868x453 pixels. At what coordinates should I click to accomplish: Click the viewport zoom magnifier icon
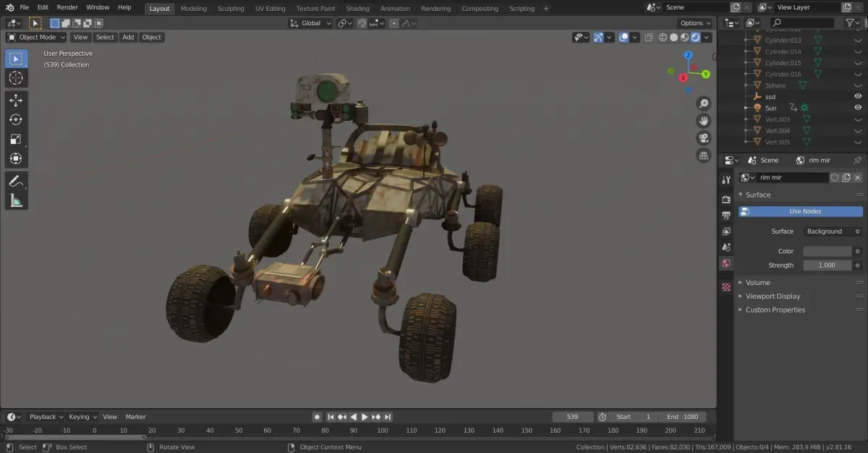tap(703, 103)
